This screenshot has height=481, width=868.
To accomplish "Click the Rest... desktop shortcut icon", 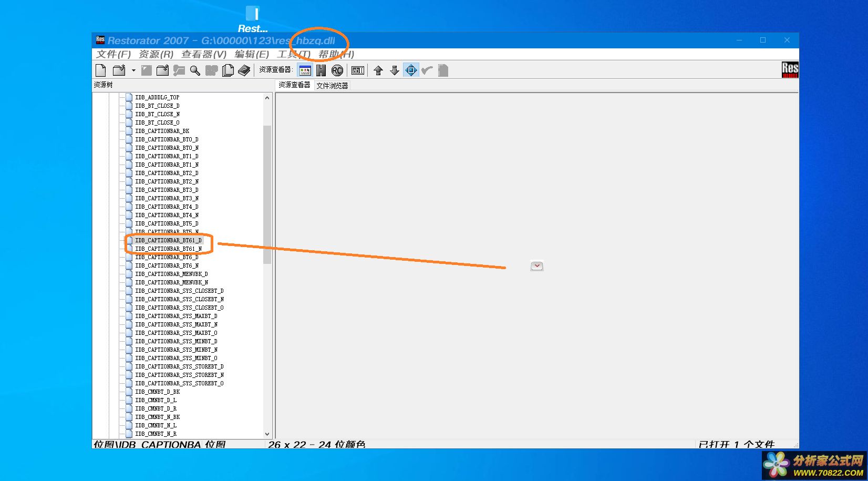I will [253, 19].
